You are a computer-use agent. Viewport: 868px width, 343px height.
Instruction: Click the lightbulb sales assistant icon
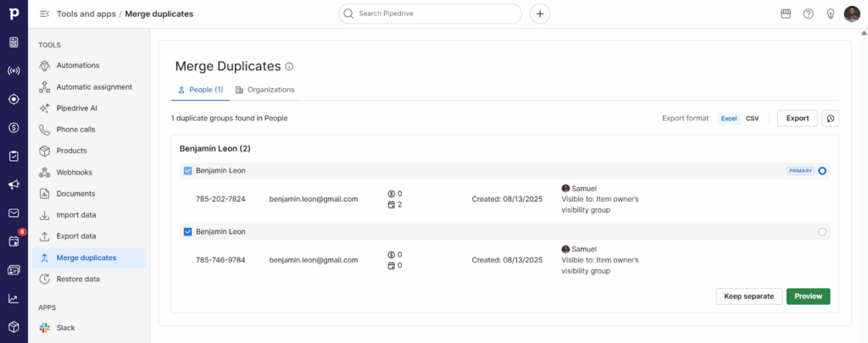[830, 14]
